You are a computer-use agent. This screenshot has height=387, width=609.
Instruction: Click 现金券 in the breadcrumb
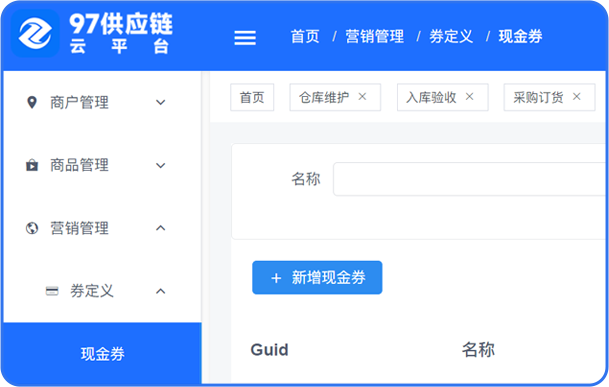[520, 37]
